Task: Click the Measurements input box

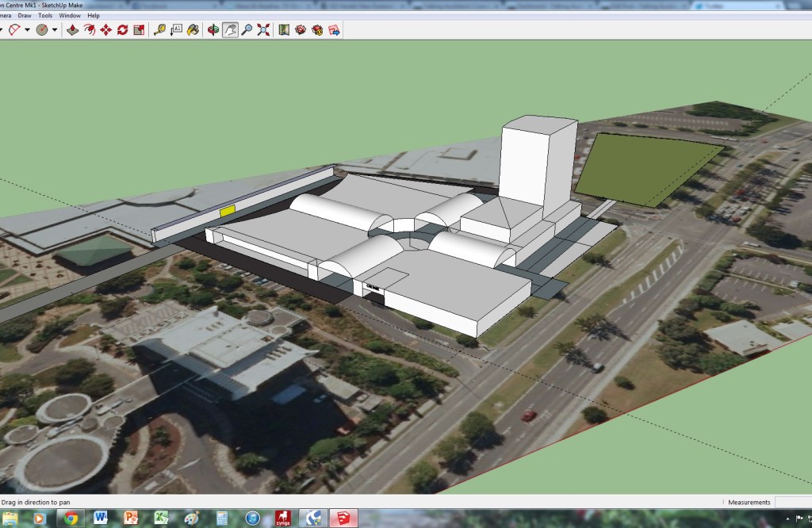Action: [793, 502]
